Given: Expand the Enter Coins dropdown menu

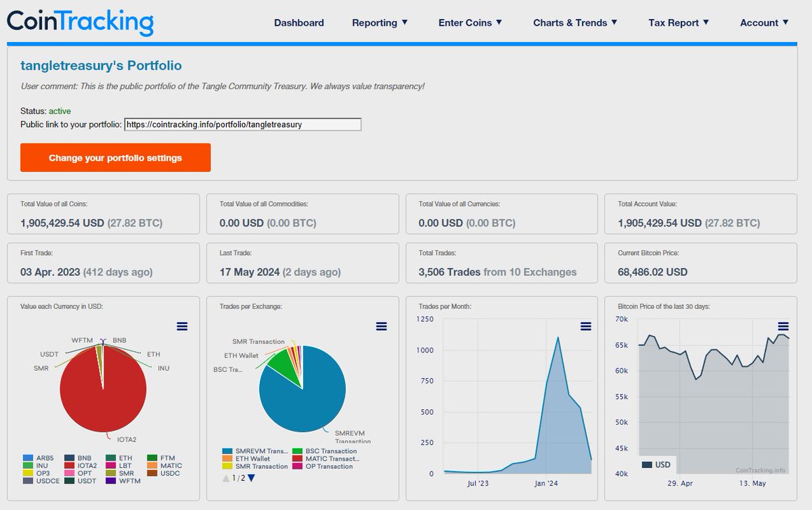Looking at the screenshot, I should pyautogui.click(x=470, y=23).
